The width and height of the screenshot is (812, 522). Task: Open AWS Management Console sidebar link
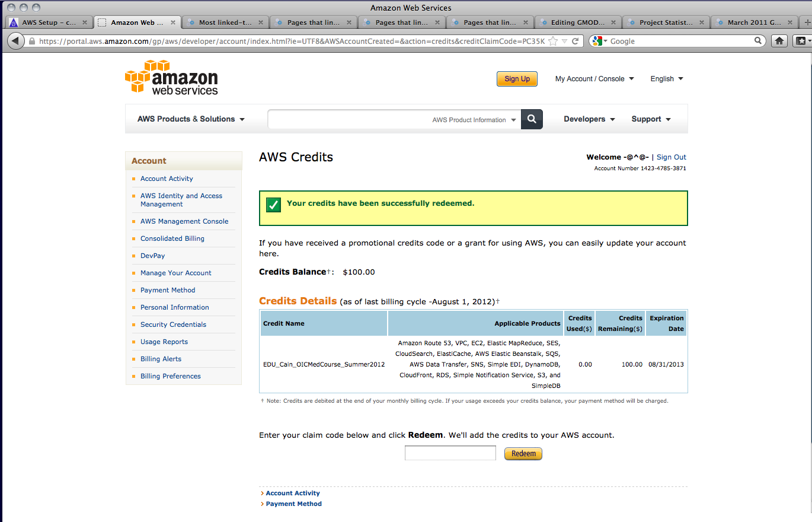click(184, 221)
